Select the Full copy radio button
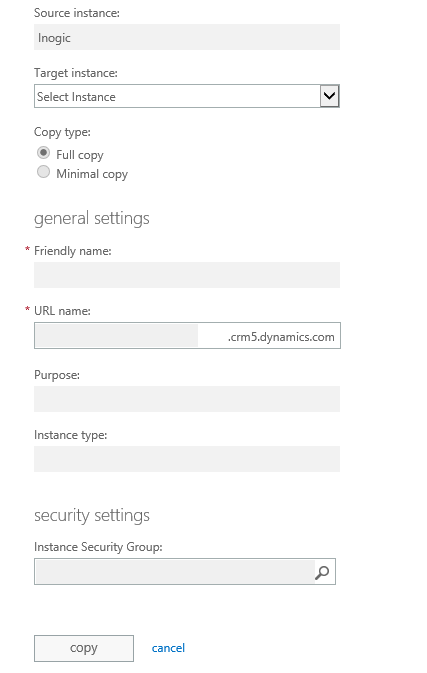The height and width of the screenshot is (673, 427). pos(43,153)
